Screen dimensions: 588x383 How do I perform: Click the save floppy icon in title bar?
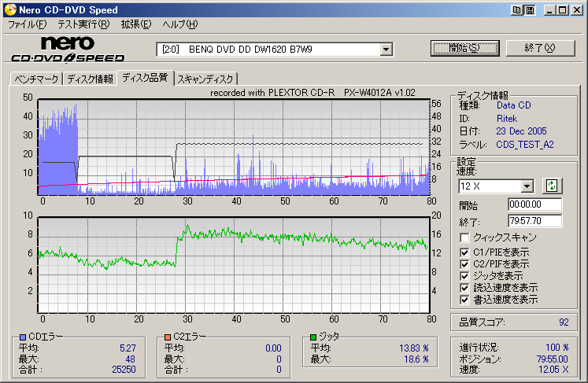coord(530,9)
